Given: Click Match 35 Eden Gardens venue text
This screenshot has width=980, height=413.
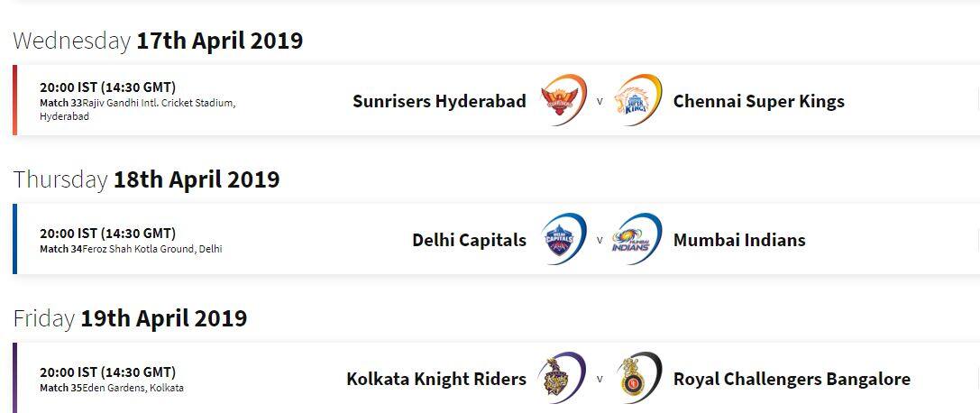Looking at the screenshot, I should pos(112,388).
